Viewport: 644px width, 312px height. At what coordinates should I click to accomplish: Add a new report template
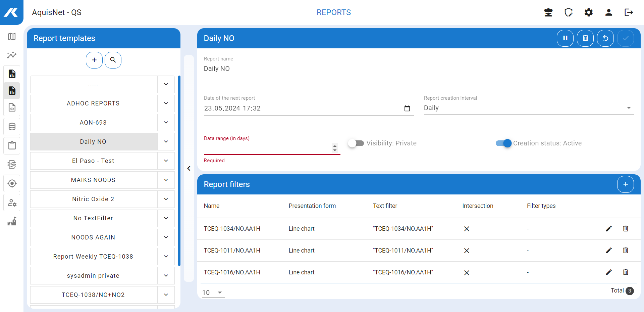coord(94,60)
